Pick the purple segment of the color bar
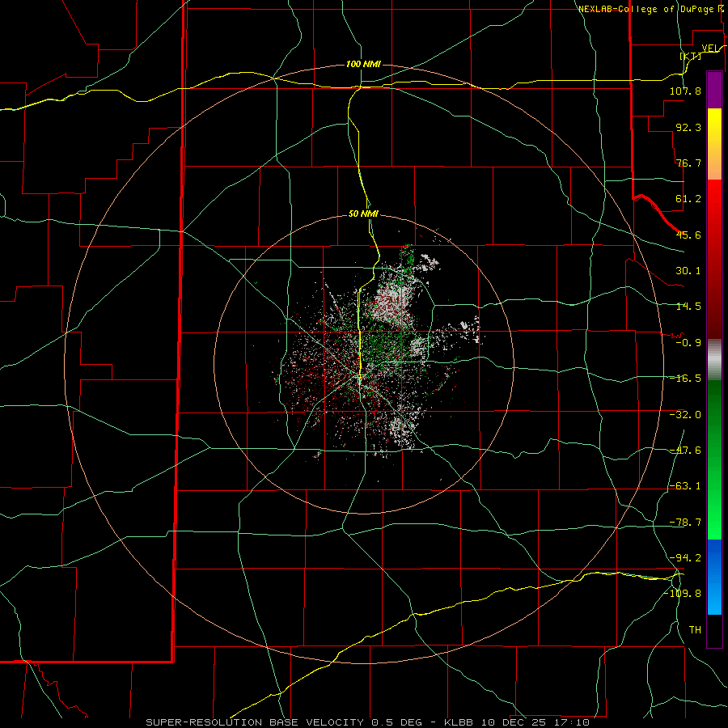The height and width of the screenshot is (728, 728). coord(714,90)
